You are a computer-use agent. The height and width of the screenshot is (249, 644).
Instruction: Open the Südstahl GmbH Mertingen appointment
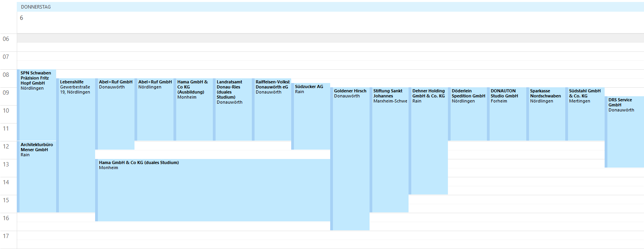pos(585,114)
